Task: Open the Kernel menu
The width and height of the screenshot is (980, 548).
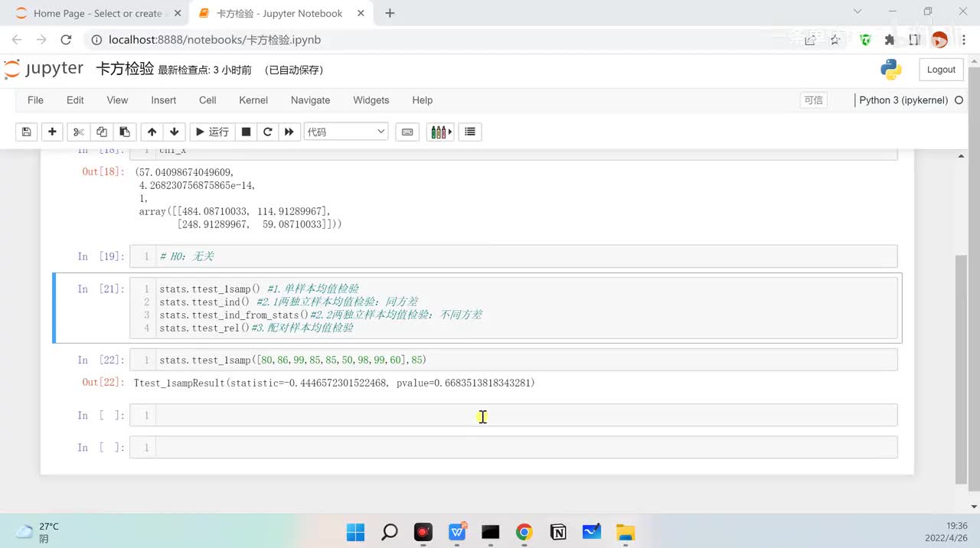Action: coord(253,100)
